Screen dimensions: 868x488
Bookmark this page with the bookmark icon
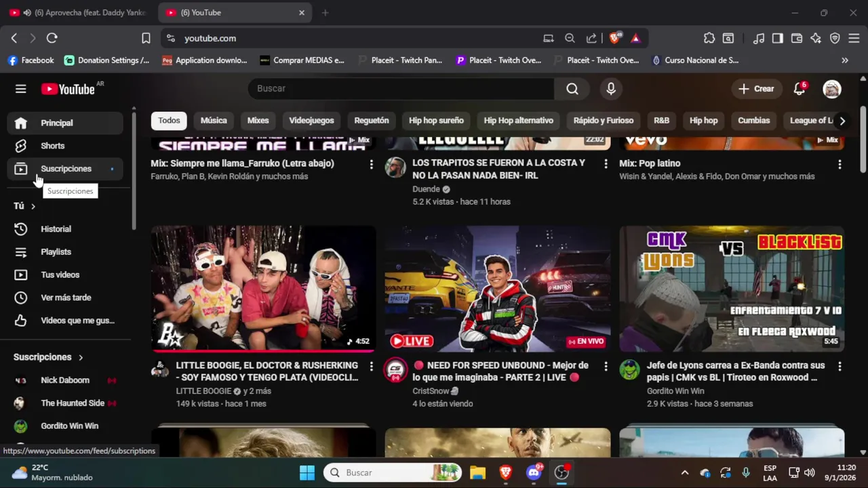[146, 39]
